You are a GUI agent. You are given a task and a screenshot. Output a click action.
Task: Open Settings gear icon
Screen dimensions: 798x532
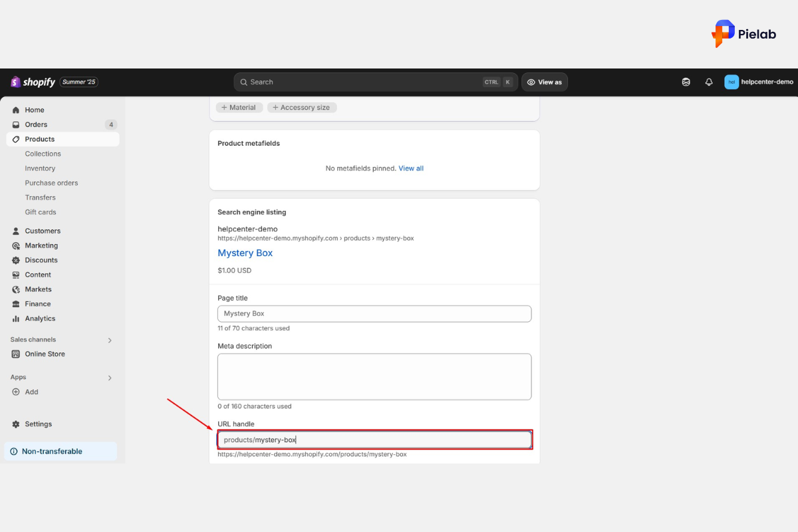[x=16, y=424]
